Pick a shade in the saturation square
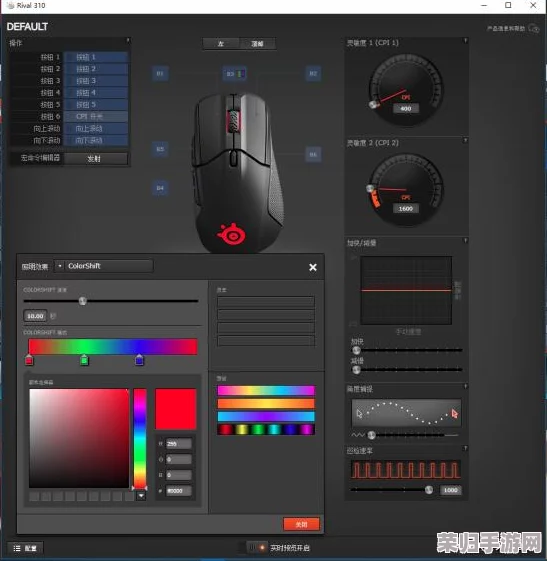Image resolution: width=547 pixels, height=561 pixels. 79,438
